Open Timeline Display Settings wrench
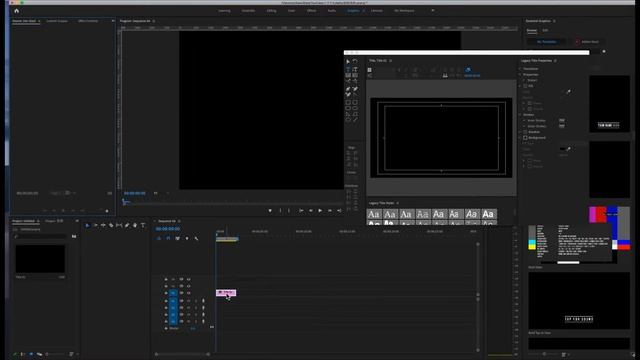 pyautogui.click(x=196, y=238)
